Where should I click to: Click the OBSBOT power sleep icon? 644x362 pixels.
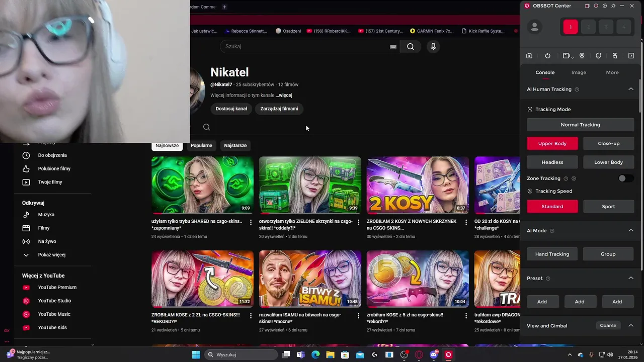547,56
